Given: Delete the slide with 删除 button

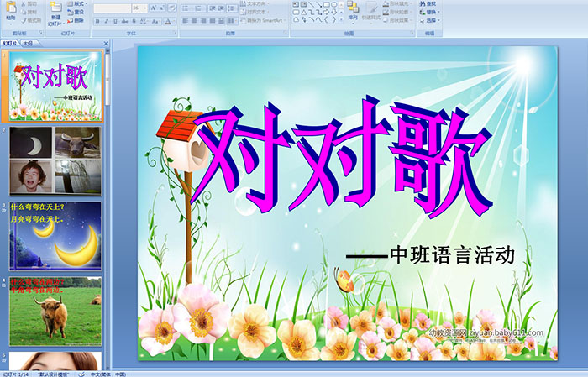Looking at the screenshot, I should point(75,20).
